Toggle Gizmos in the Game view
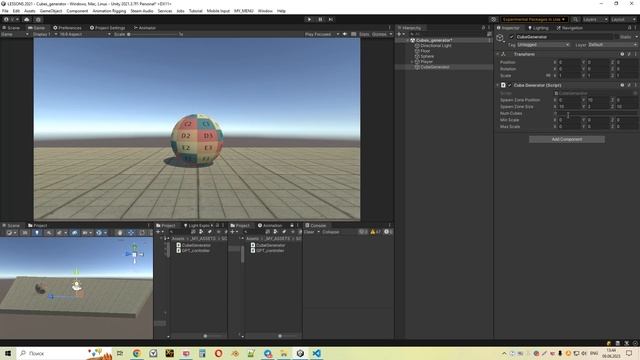The image size is (640, 360). click(379, 34)
